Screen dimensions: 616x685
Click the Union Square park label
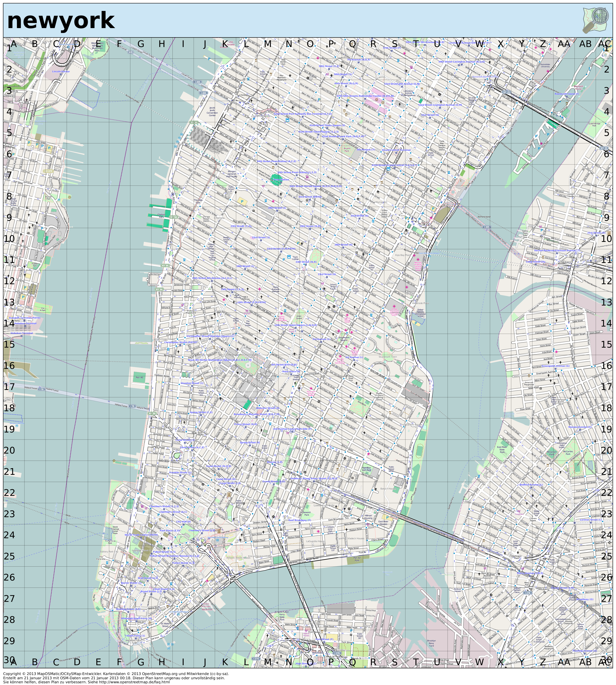click(x=299, y=317)
